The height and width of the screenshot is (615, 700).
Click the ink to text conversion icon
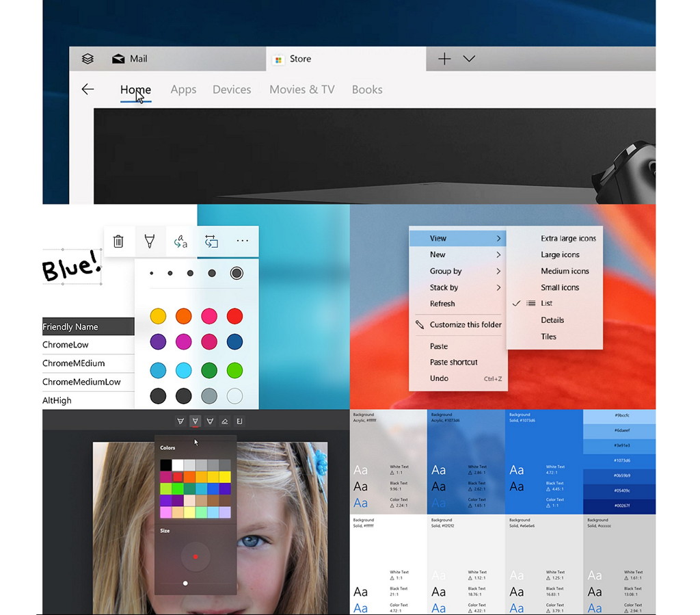click(x=180, y=241)
